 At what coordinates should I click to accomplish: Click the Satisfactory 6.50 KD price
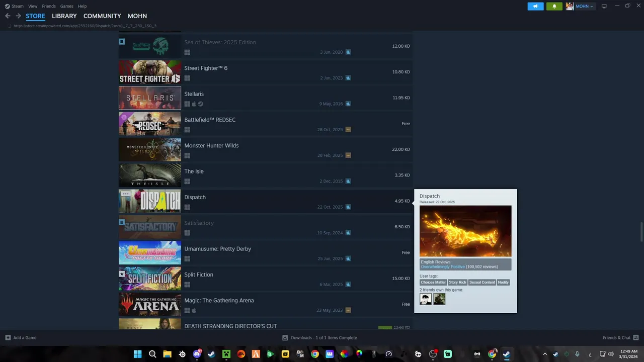point(402,227)
